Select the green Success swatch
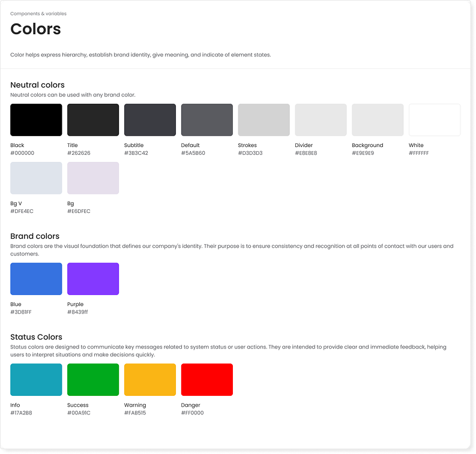This screenshot has width=476, height=454. [93, 380]
